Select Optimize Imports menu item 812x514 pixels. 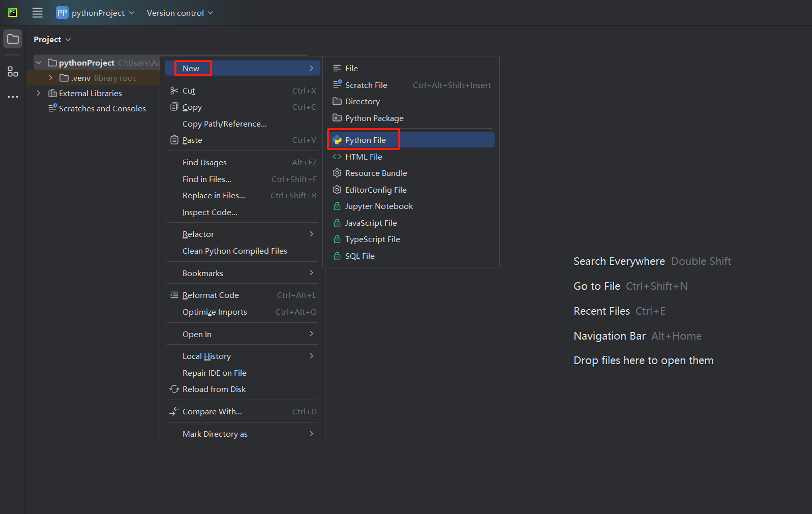(x=243, y=312)
